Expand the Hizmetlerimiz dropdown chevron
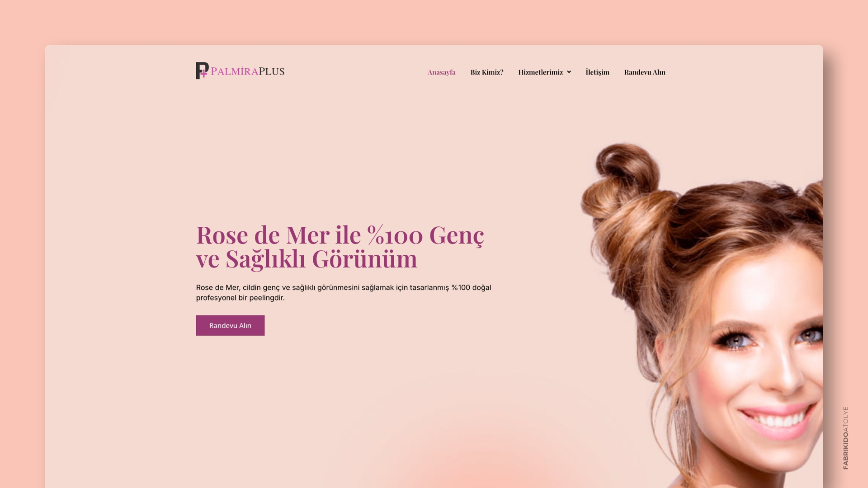This screenshot has width=868, height=488. tap(569, 72)
